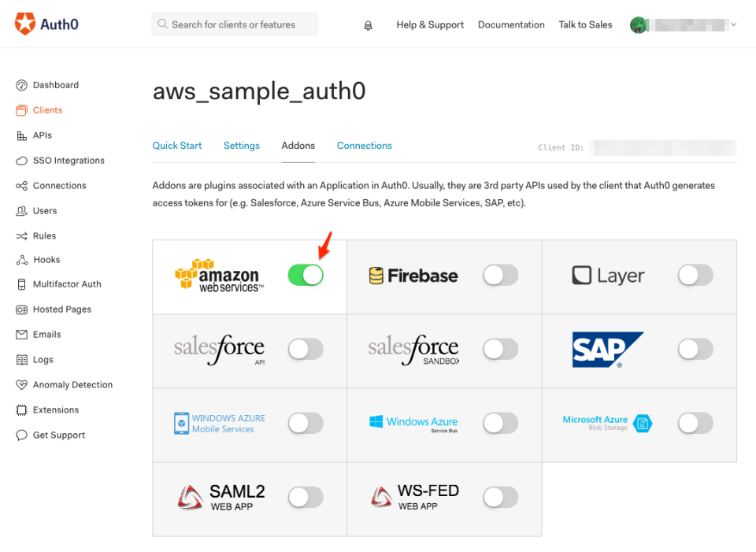The height and width of the screenshot is (552, 756).
Task: Click the notification bell icon
Action: 368,25
